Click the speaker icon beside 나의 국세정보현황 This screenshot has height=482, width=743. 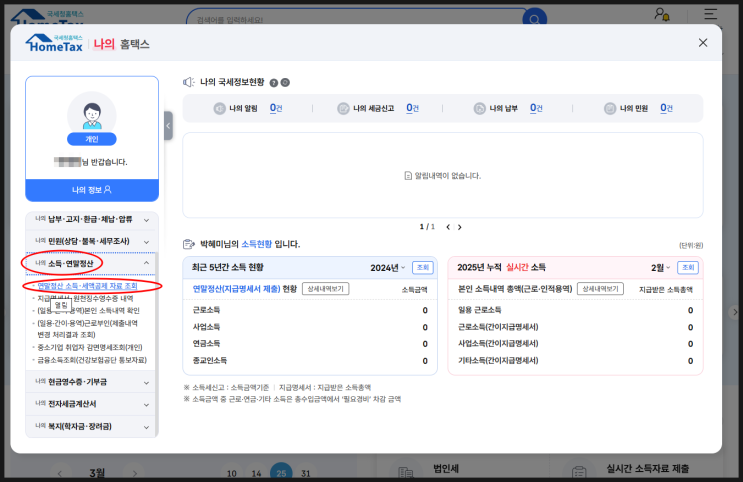click(189, 82)
